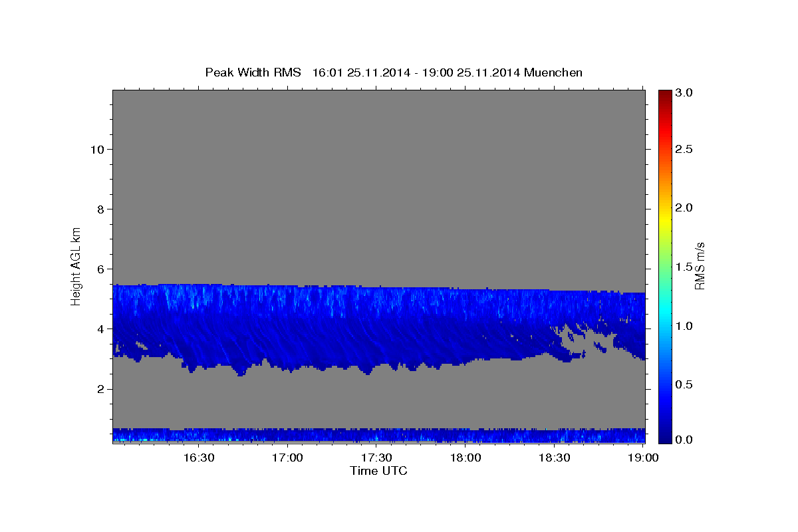Viewport: 798px width, 532px height.
Task: Click the 17:00 time tick label
Action: [x=288, y=458]
